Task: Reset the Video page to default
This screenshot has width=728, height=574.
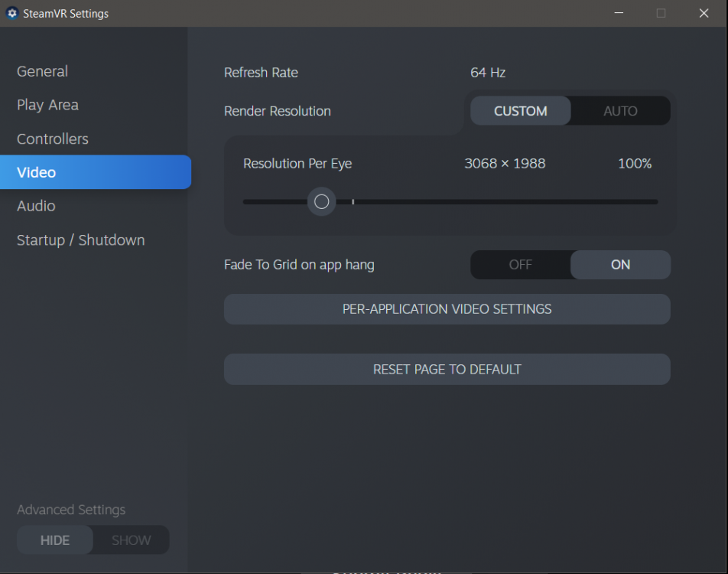Action: 447,369
